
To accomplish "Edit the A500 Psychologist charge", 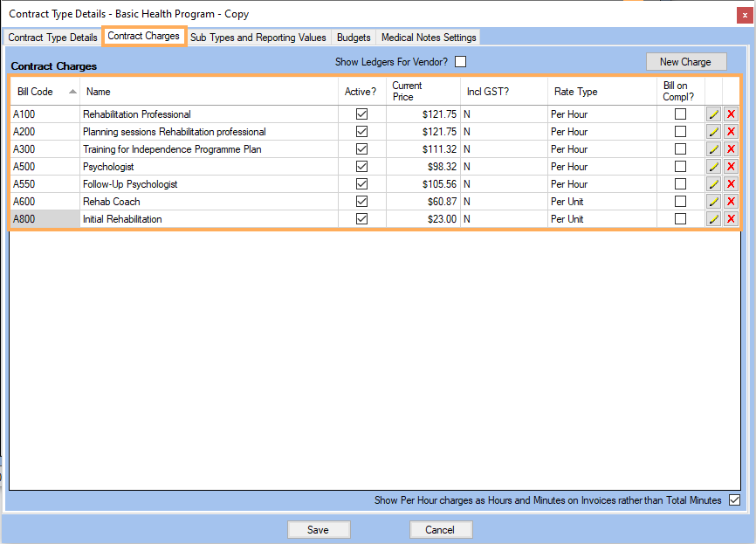I will coord(713,167).
